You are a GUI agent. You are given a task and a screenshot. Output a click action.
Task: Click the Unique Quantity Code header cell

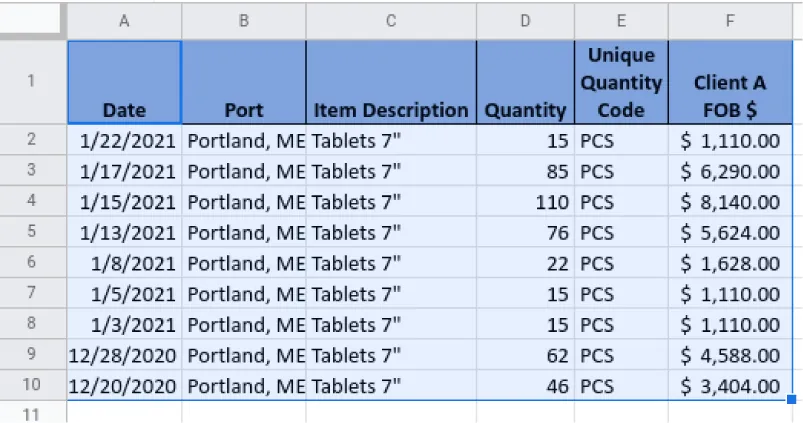pos(621,83)
